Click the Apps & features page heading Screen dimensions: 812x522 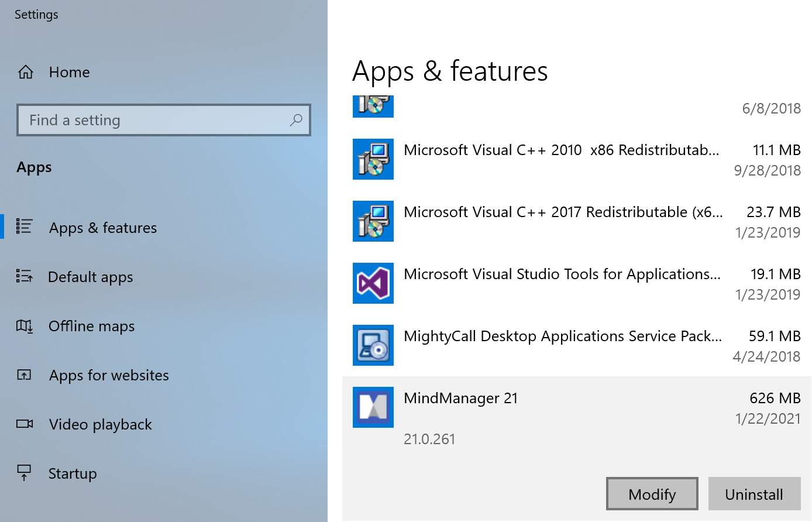450,72
